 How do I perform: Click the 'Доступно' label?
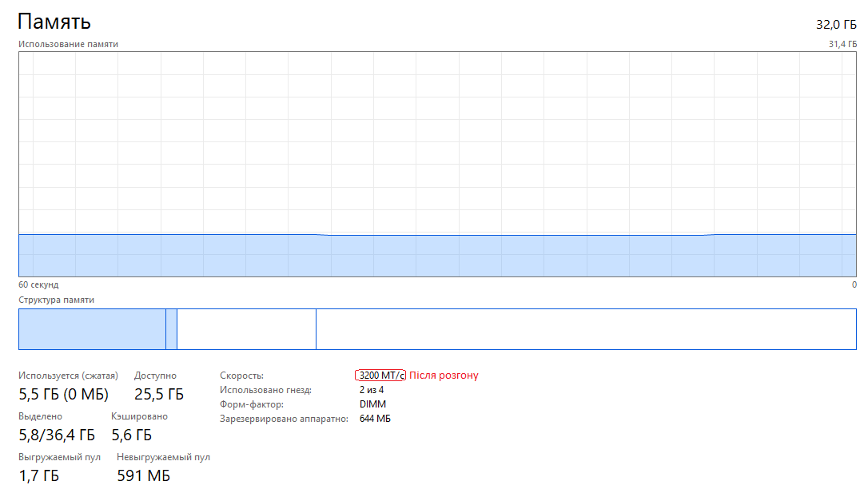click(x=155, y=376)
